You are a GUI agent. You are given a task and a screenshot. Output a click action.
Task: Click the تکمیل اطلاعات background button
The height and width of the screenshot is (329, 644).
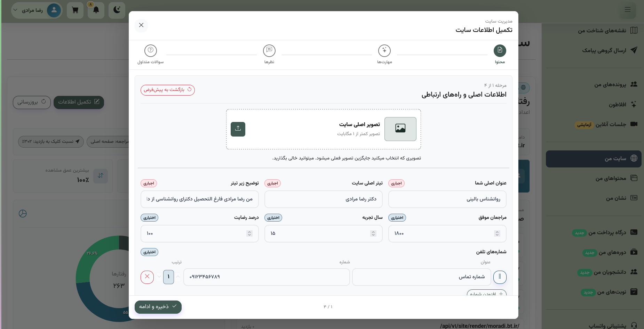[79, 102]
